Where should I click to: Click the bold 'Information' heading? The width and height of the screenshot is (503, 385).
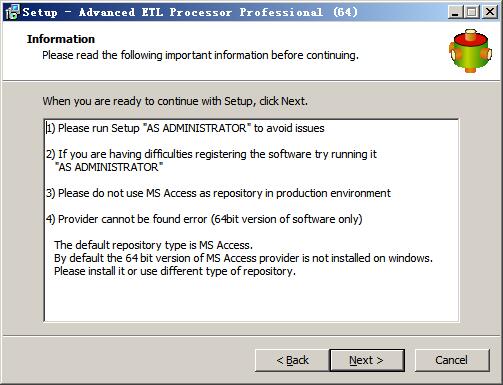tap(61, 39)
